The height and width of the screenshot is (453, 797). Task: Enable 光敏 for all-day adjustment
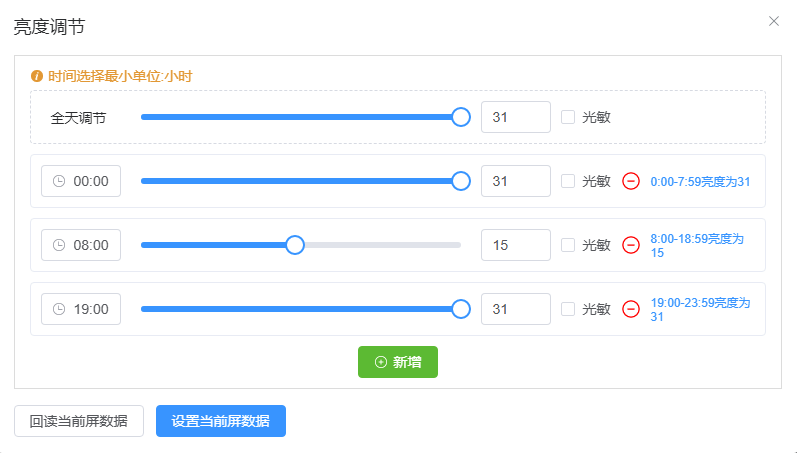(x=568, y=117)
